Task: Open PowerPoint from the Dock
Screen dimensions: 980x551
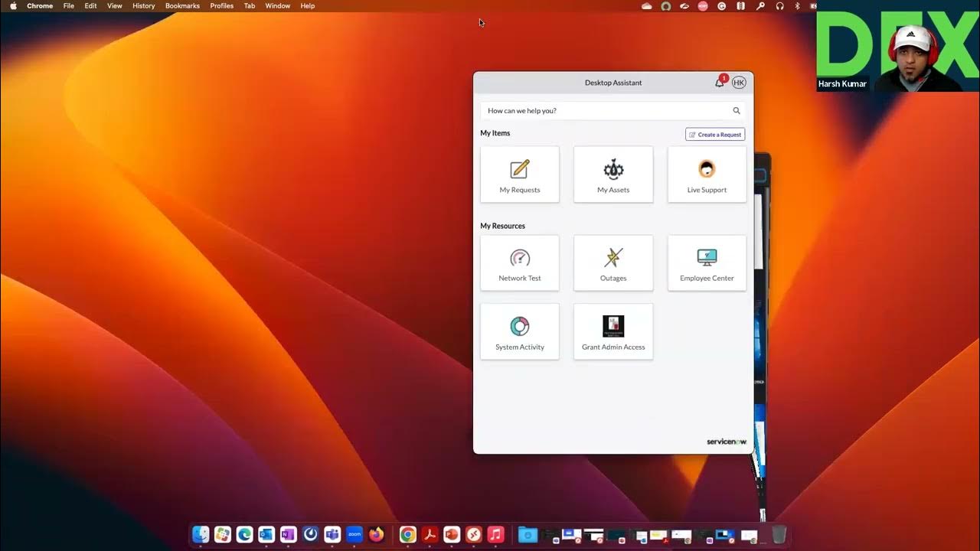Action: point(452,534)
